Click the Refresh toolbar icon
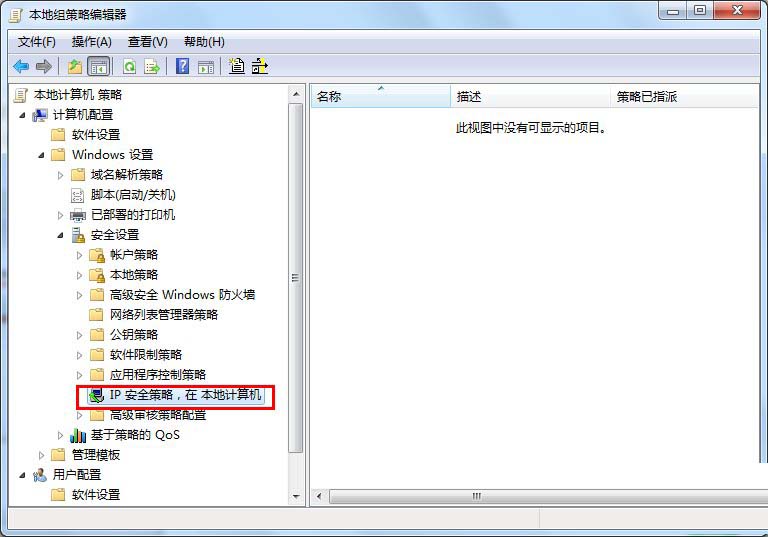The height and width of the screenshot is (537, 768). point(129,66)
